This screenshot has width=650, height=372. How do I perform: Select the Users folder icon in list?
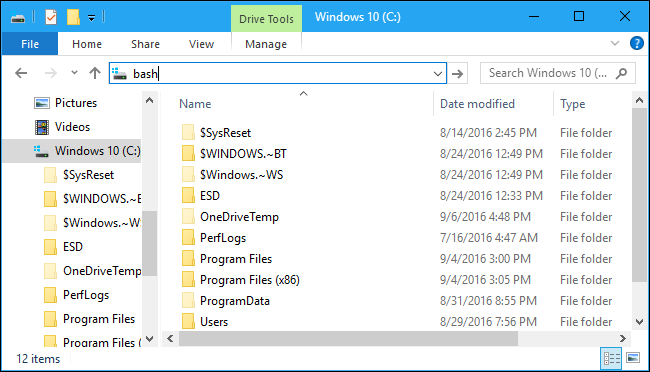(x=188, y=321)
